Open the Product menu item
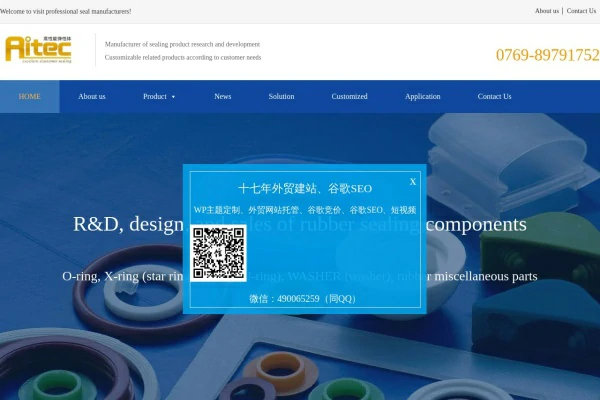 click(155, 96)
